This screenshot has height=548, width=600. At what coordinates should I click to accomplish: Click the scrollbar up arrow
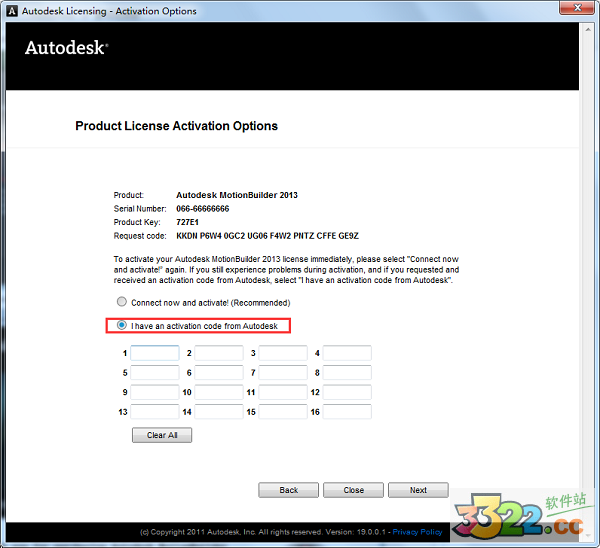click(588, 29)
